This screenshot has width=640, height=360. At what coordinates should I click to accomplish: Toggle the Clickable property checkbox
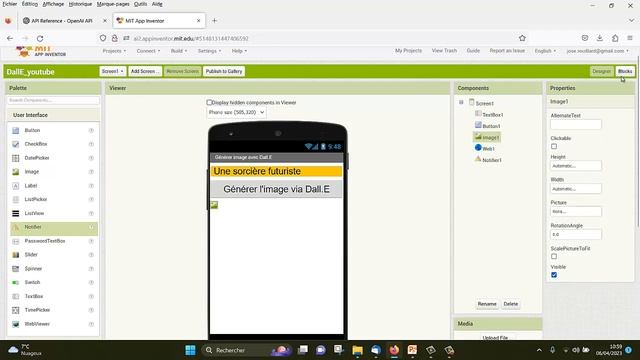point(554,146)
